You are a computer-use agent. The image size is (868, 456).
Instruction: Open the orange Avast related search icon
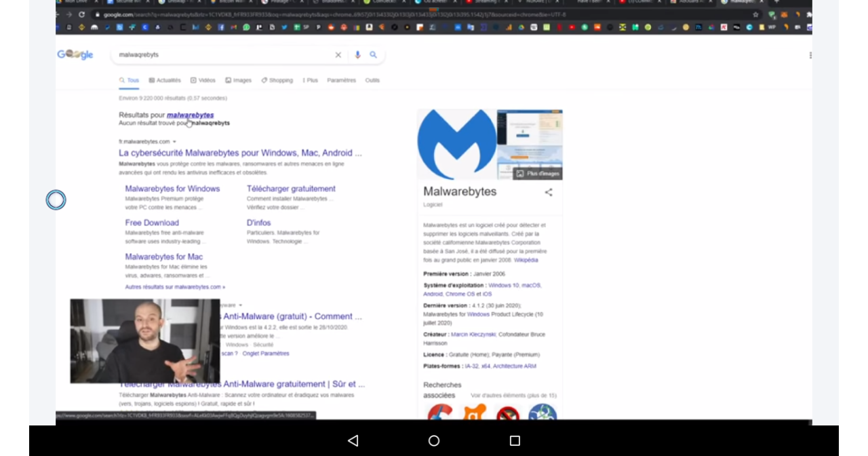pos(474,413)
